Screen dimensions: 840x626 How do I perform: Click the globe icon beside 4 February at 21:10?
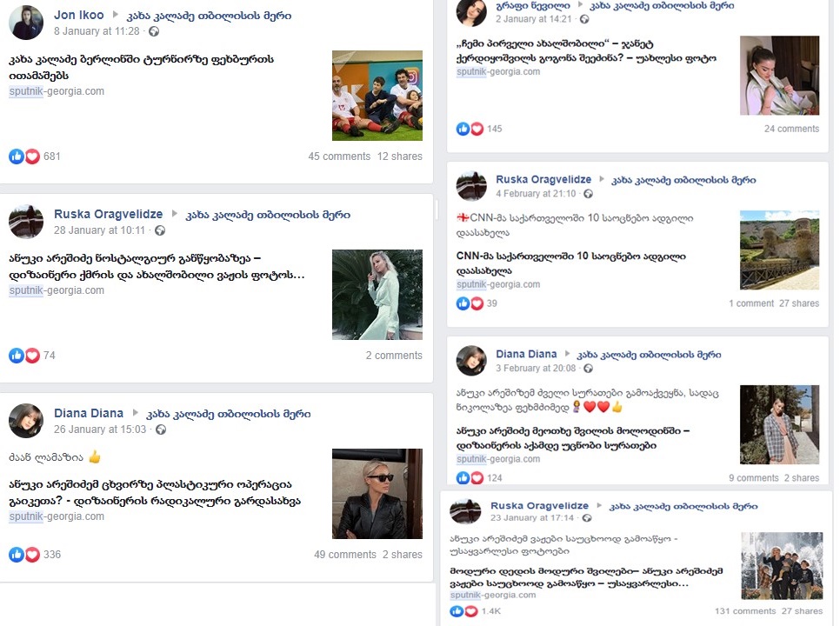click(x=588, y=194)
